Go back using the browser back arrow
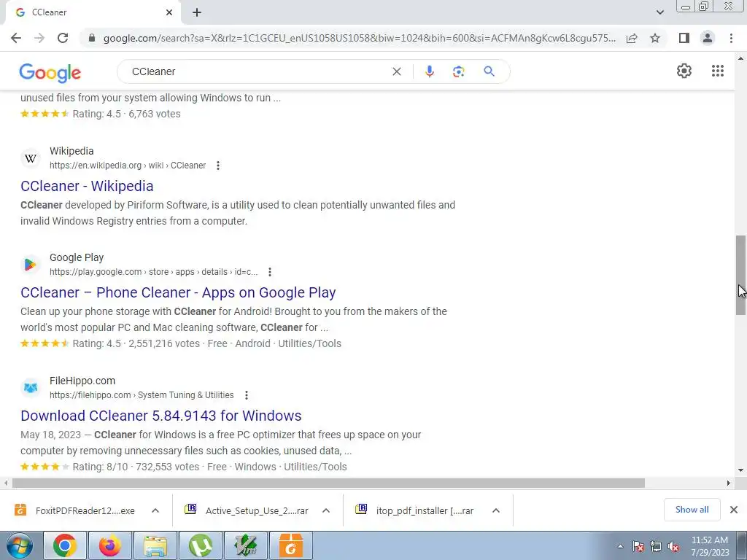The height and width of the screenshot is (560, 747). coord(16,38)
